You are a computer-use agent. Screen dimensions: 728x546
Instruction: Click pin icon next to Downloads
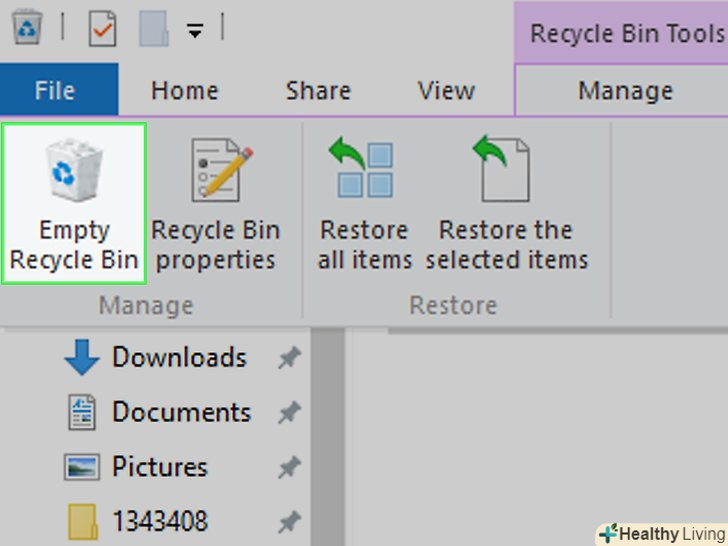[289, 358]
